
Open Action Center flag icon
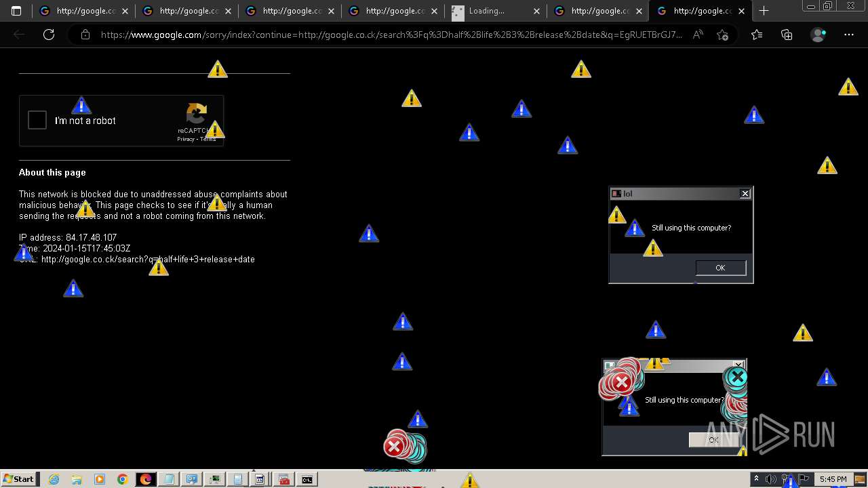pyautogui.click(x=804, y=479)
